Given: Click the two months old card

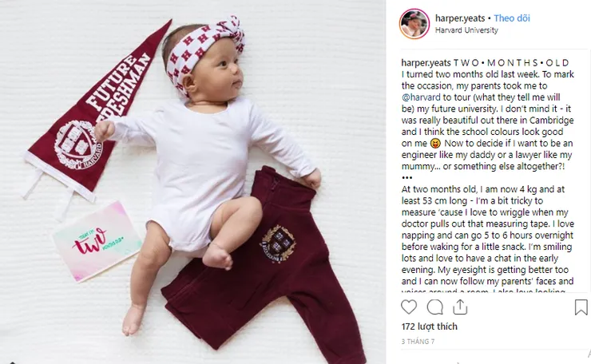Looking at the screenshot, I should click(x=97, y=241).
